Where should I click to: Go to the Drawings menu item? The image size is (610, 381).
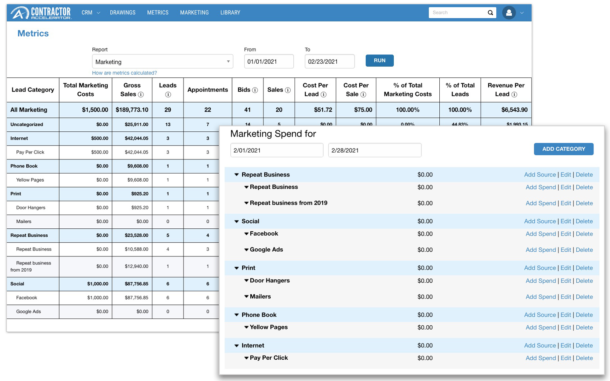[x=122, y=12]
